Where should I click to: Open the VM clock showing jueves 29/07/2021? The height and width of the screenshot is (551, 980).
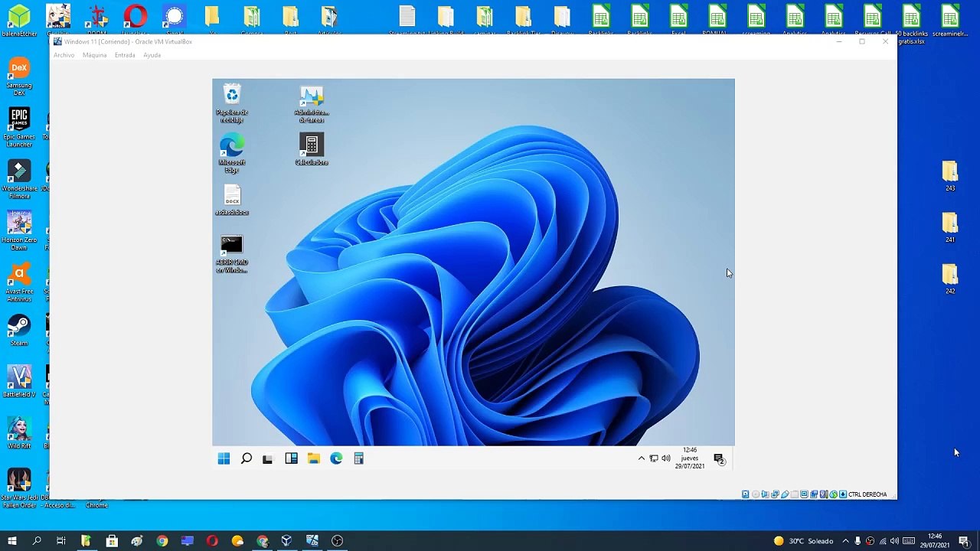690,458
